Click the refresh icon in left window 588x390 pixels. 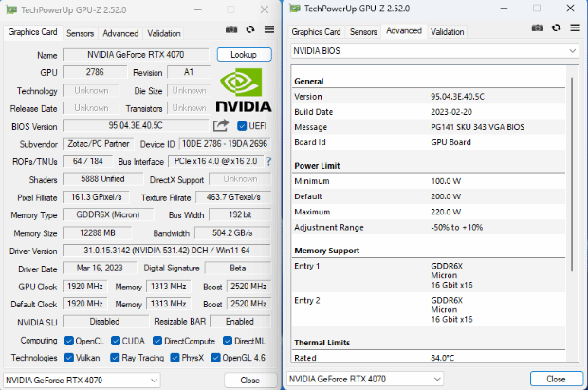click(x=250, y=29)
